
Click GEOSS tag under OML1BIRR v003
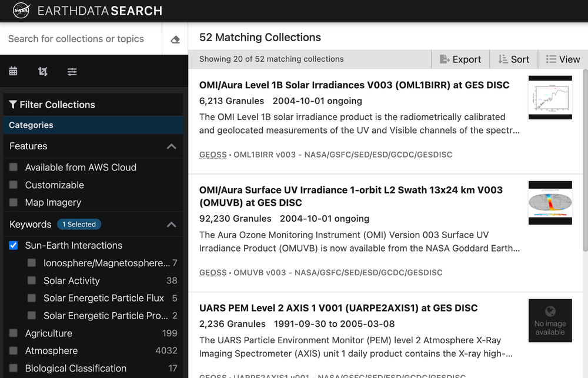(213, 155)
